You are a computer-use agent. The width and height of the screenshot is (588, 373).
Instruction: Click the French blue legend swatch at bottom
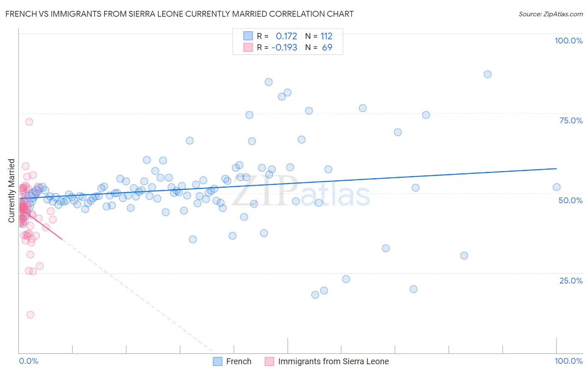[x=217, y=361]
